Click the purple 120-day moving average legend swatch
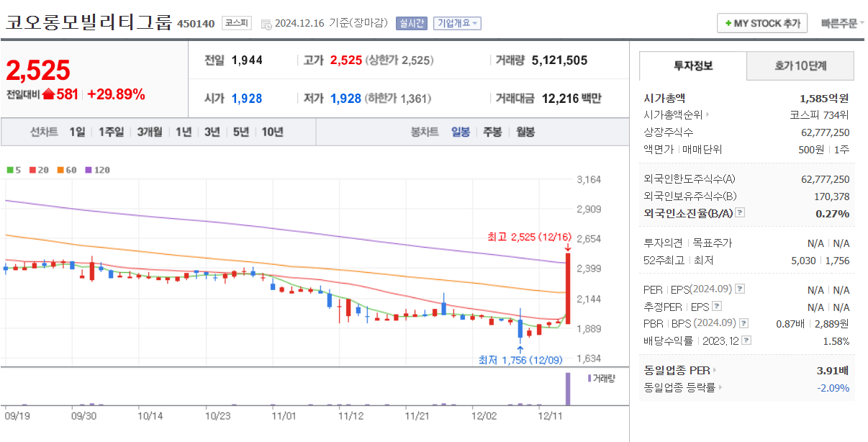868x442 pixels. (x=88, y=171)
